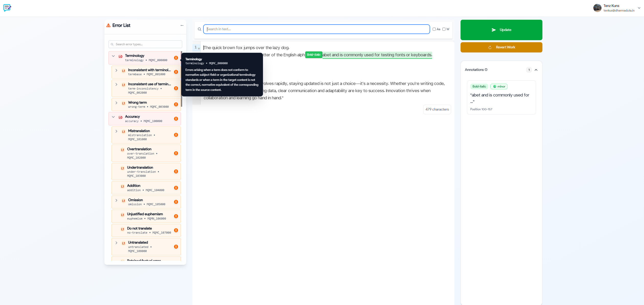Enable the Aa case-sensitive checkbox

pos(434,29)
